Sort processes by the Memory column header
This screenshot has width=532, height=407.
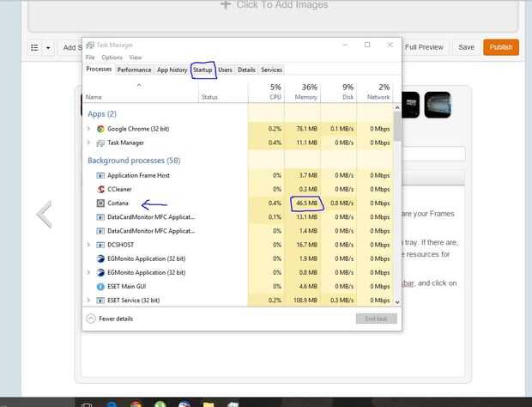[x=303, y=92]
